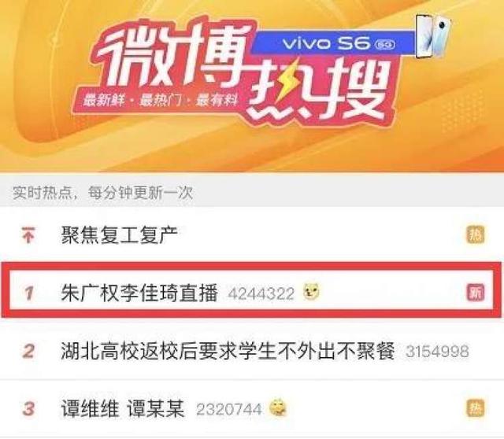The width and height of the screenshot is (504, 439).
Task: Click the pinned-to-top arrow icon
Action: pos(28,234)
